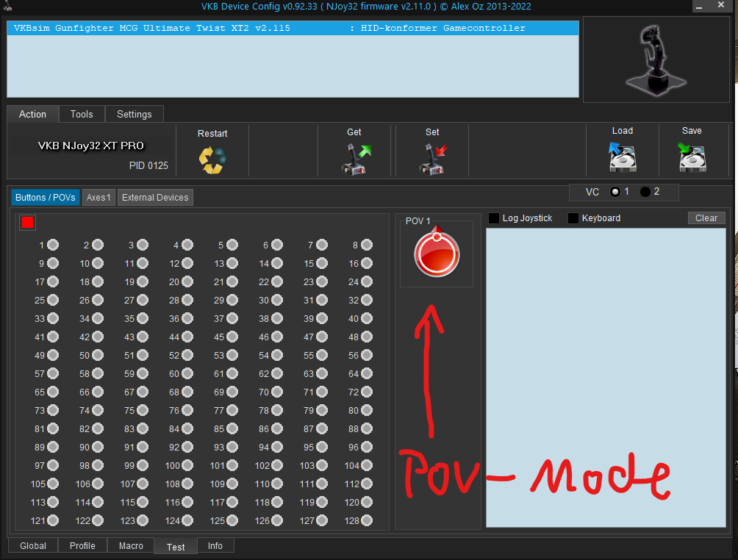Click the red square color indicator
Screen dimensions: 738x560
point(28,222)
